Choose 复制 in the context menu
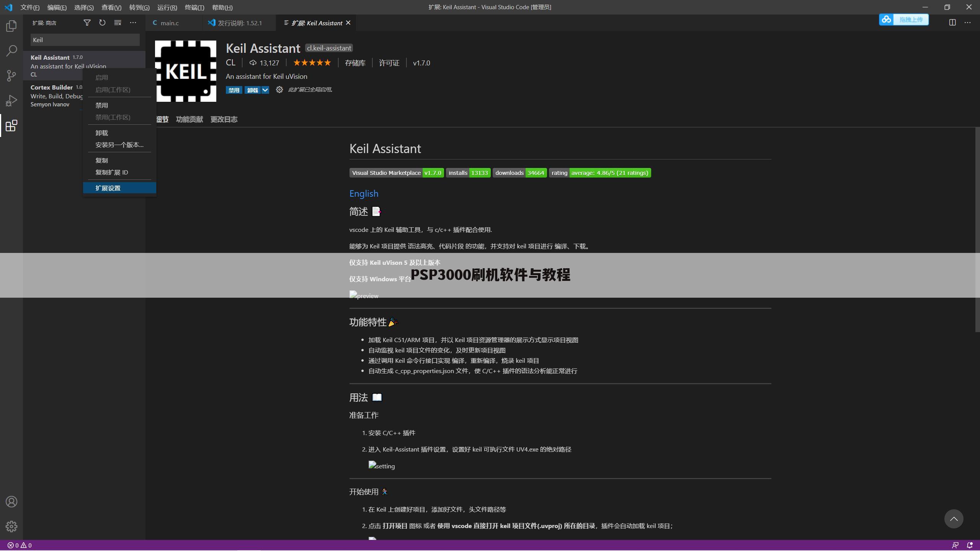Image resolution: width=980 pixels, height=551 pixels. [119, 160]
